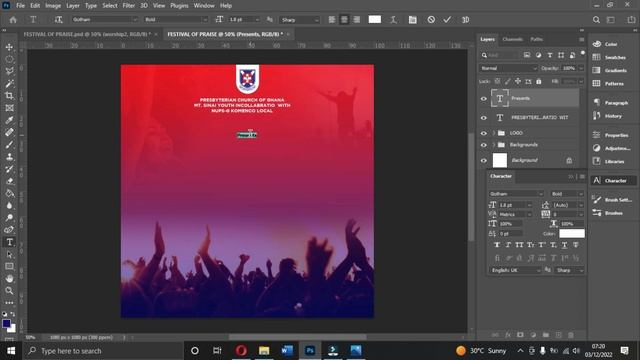
Task: Cancel current text edit
Action: pyautogui.click(x=431, y=20)
